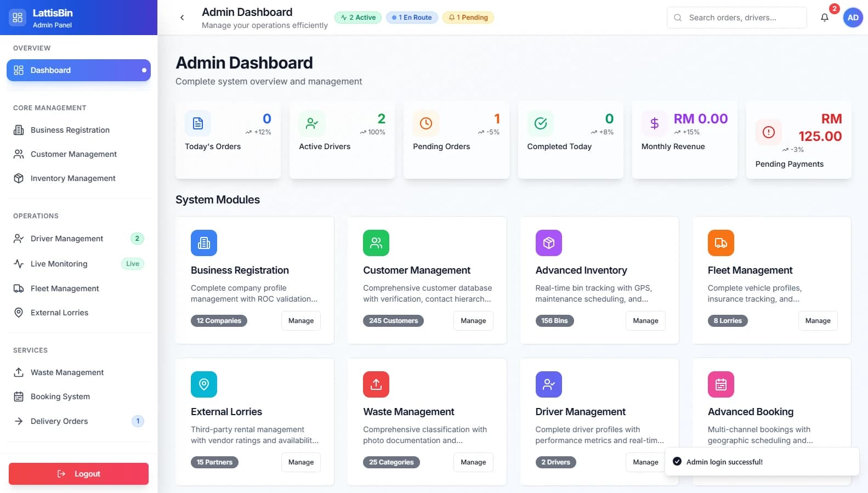Screen dimensions: 868x493
Task: Collapse the sidebar with the back chevron
Action: click(x=182, y=18)
